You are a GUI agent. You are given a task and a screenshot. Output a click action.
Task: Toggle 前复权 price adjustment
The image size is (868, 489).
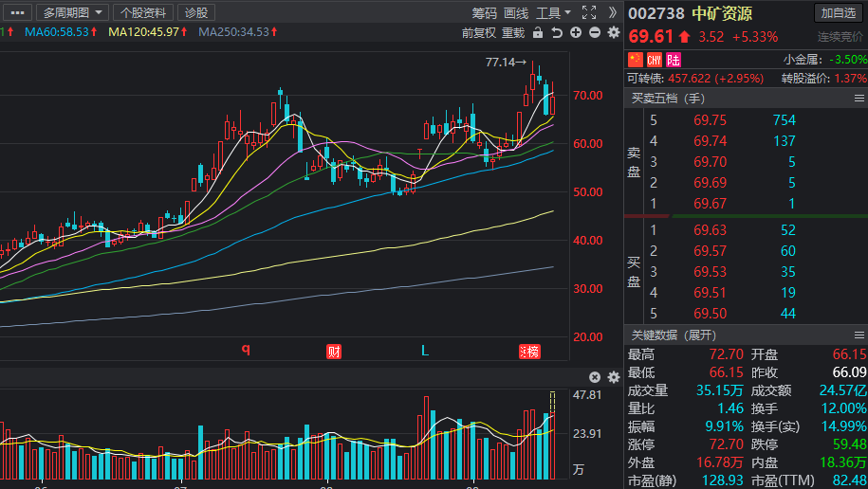[479, 33]
